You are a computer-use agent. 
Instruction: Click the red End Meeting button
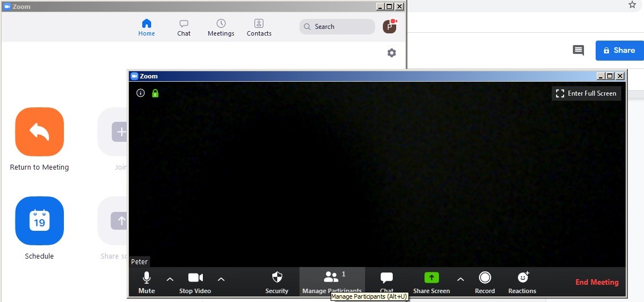597,283
